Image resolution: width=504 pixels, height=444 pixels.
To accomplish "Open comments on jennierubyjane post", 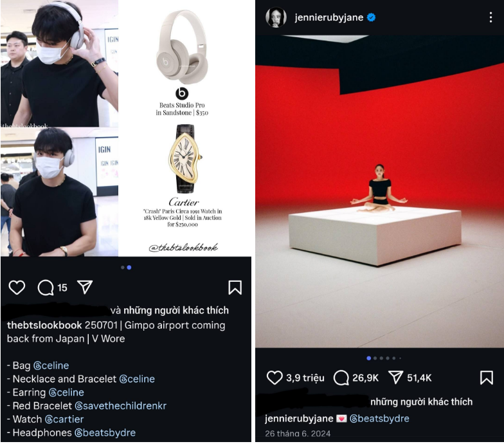I will [x=341, y=377].
